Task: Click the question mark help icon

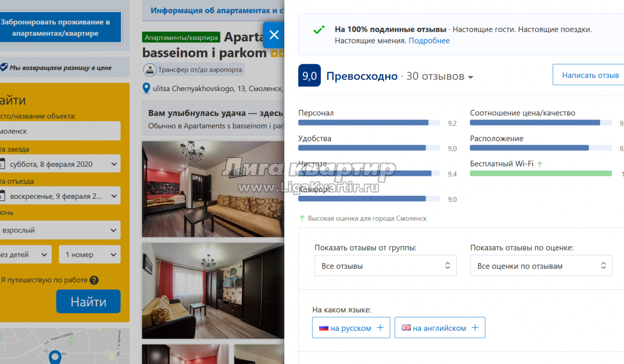Action: click(x=94, y=280)
